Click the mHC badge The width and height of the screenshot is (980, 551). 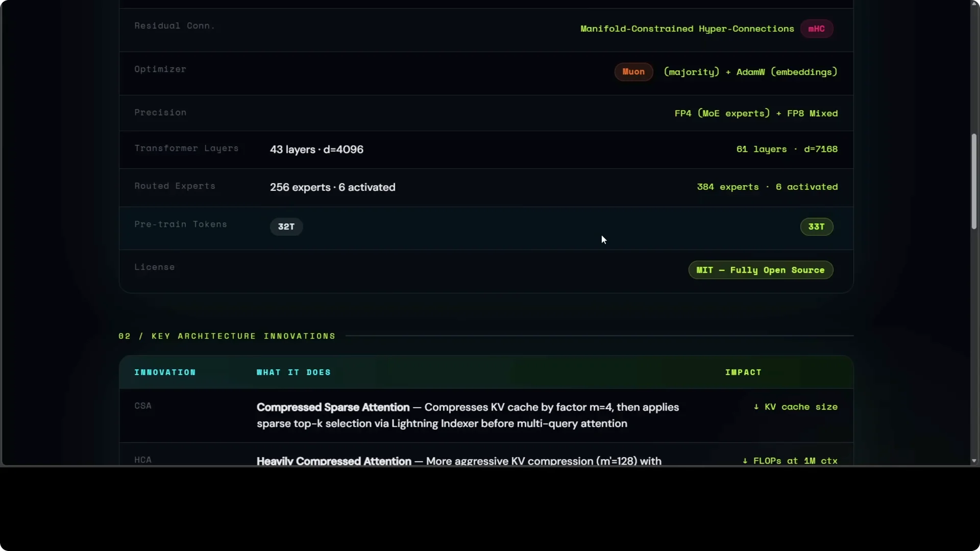[817, 29]
